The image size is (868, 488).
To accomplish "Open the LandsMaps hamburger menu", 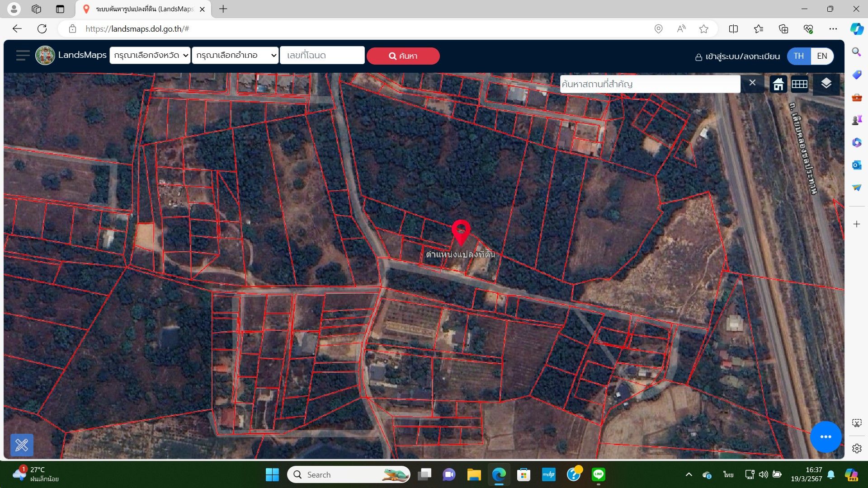I will [23, 56].
